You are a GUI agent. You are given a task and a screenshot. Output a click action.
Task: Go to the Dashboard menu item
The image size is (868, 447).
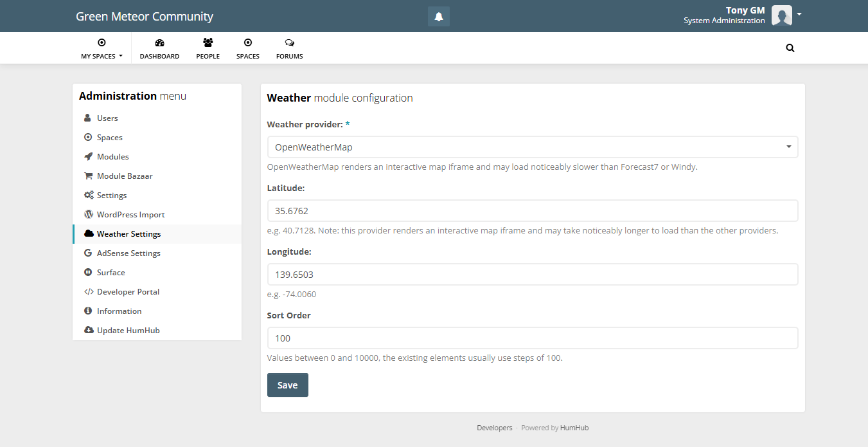[x=159, y=48]
